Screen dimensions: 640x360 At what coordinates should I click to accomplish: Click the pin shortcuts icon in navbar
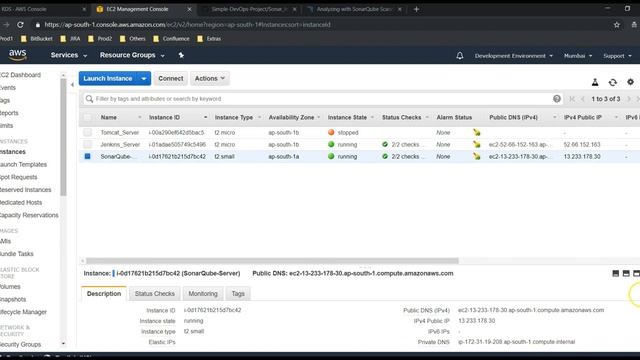coord(181,55)
